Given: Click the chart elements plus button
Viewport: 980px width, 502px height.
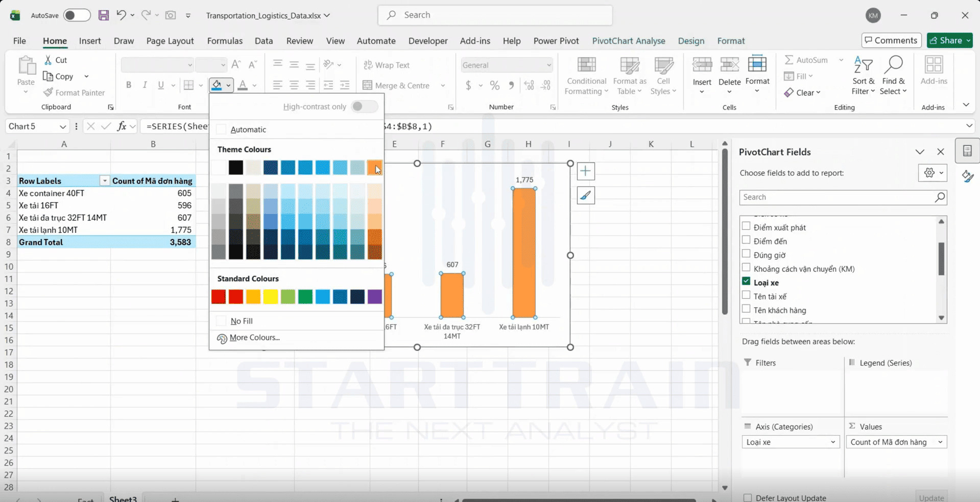Looking at the screenshot, I should [586, 171].
